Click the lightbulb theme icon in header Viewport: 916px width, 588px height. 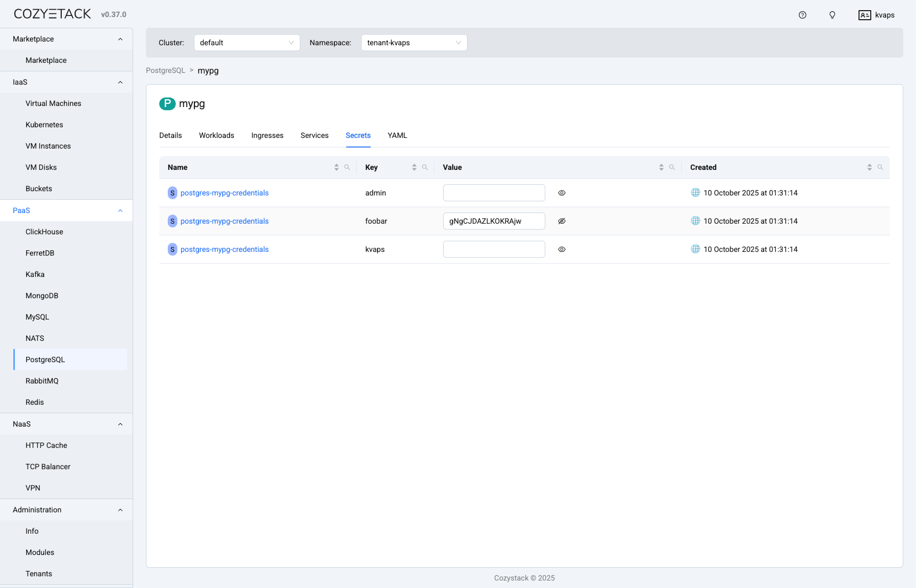pyautogui.click(x=832, y=15)
